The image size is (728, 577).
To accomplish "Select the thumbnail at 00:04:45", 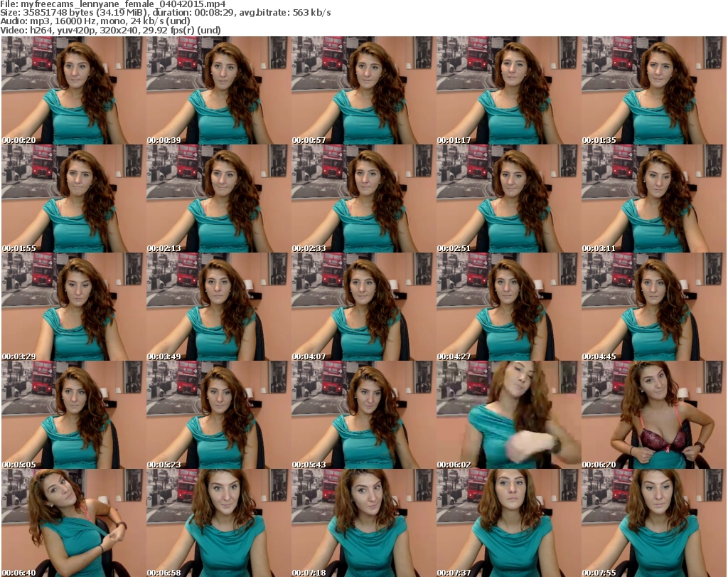I will tap(652, 307).
